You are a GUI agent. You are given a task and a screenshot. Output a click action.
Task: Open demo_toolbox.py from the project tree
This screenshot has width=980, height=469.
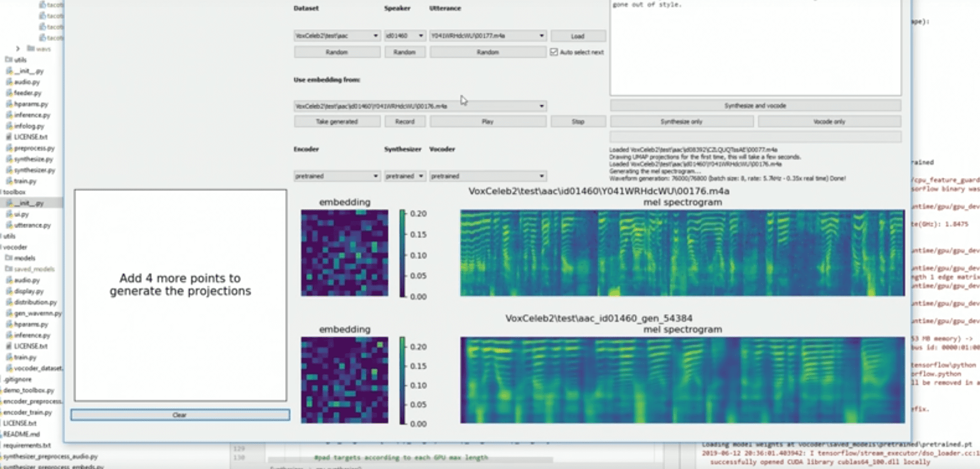point(29,390)
